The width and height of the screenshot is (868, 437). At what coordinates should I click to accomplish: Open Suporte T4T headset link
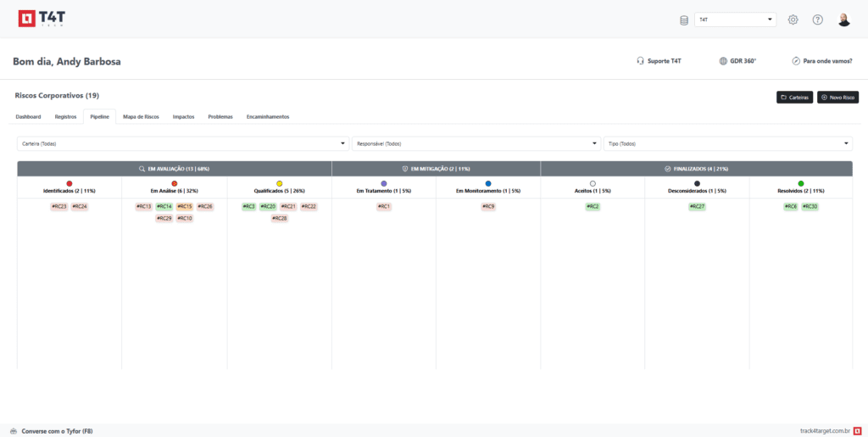659,61
